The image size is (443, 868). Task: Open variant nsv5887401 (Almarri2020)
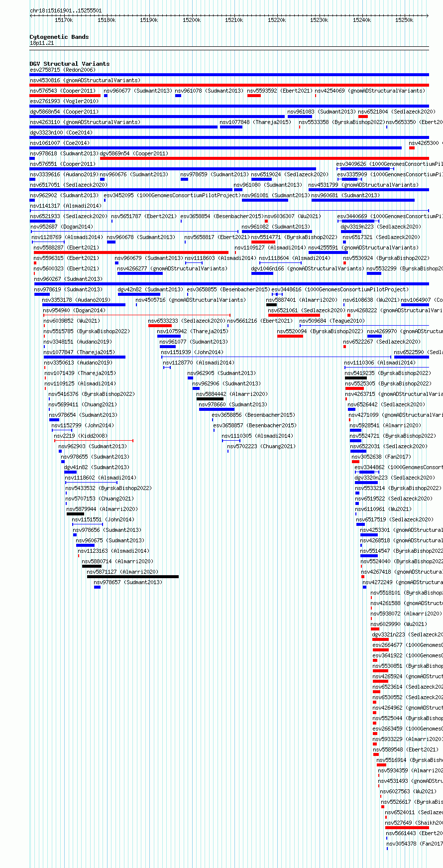(x=302, y=300)
